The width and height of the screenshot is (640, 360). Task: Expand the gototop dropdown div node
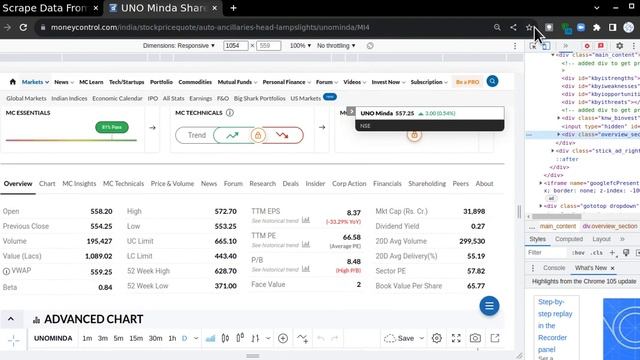tap(541, 206)
